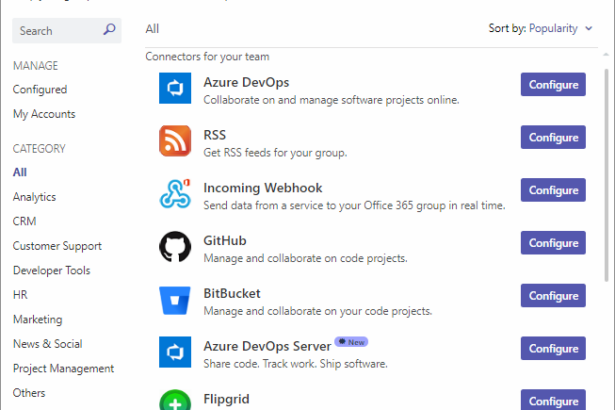Configure the RSS connector

(553, 137)
